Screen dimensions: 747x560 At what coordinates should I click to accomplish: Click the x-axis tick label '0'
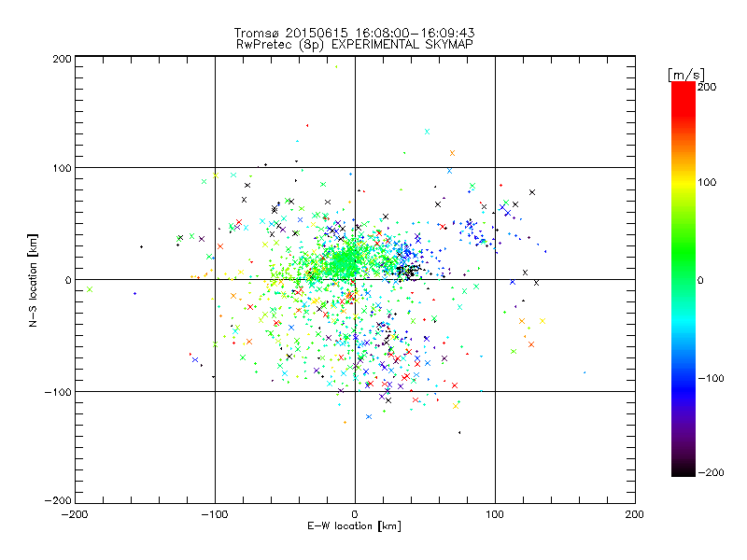355,514
